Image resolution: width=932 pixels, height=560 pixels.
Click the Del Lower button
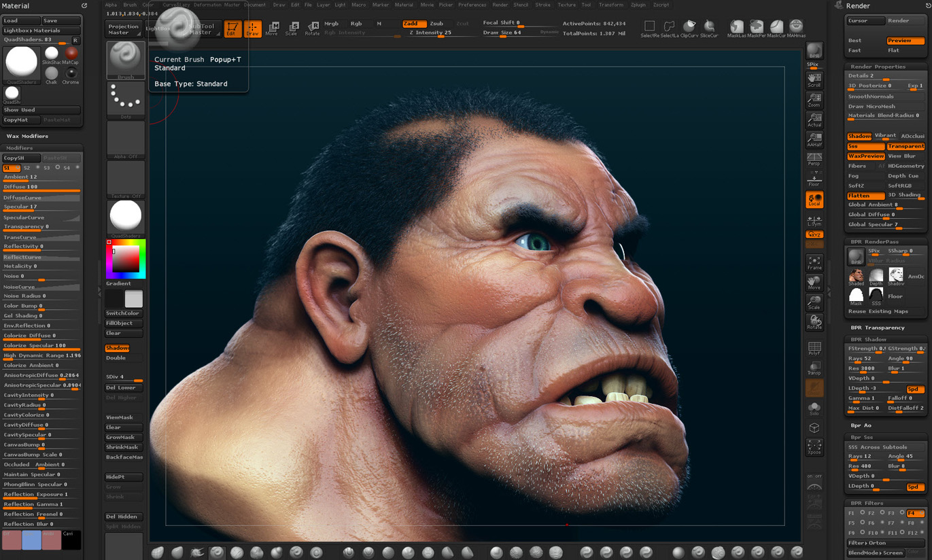(x=124, y=388)
